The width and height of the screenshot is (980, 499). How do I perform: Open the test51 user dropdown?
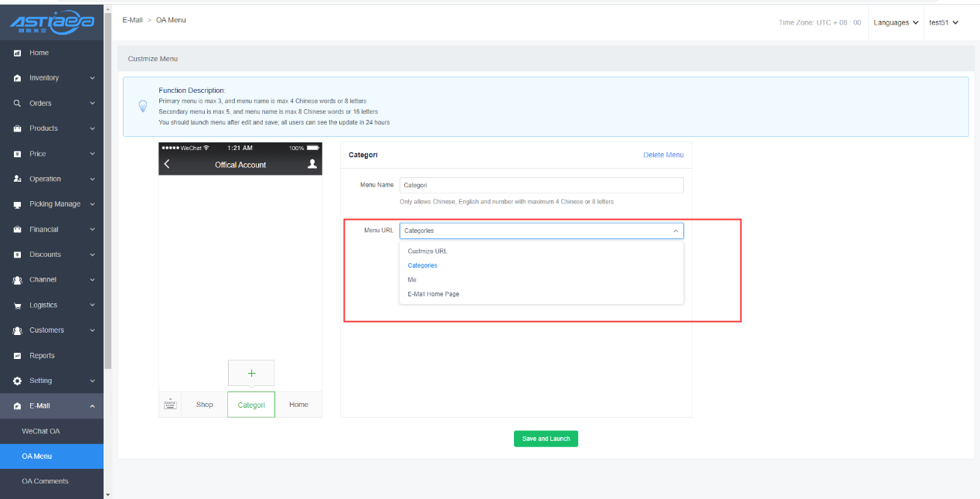pos(944,22)
